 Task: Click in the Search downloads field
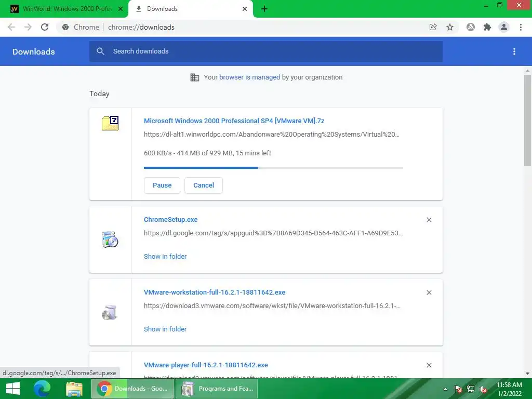coord(266,51)
